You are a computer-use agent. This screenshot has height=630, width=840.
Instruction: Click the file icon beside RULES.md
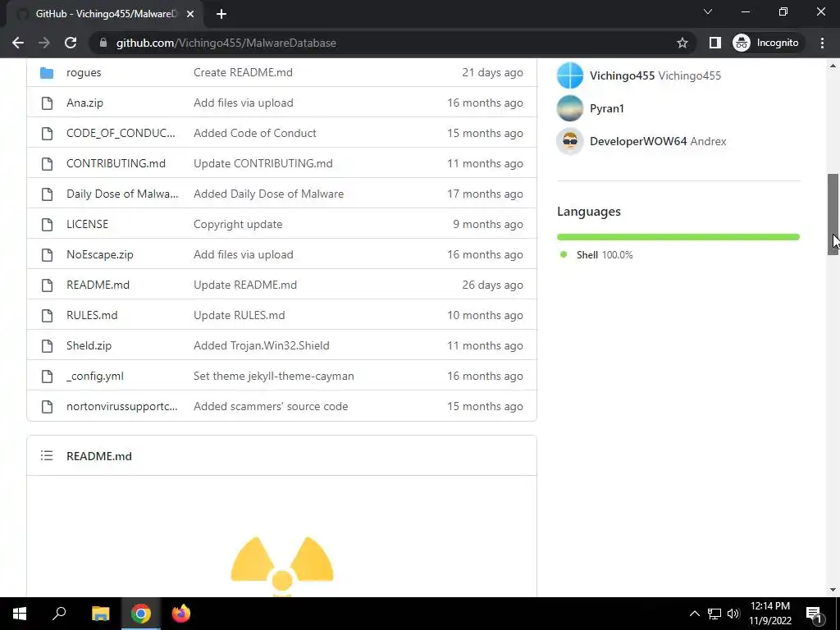[47, 316]
